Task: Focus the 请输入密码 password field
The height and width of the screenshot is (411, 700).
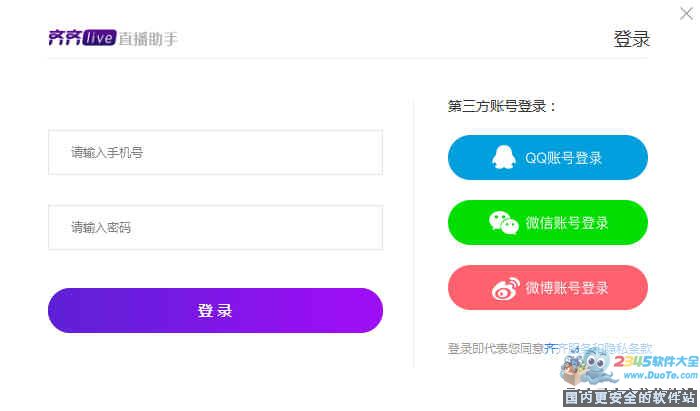Action: (x=215, y=228)
